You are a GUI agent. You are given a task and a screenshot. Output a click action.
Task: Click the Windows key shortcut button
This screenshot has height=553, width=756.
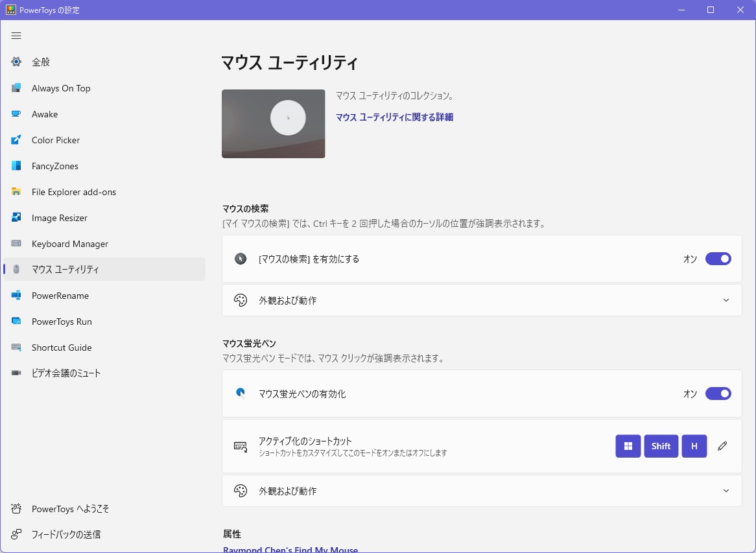point(628,446)
